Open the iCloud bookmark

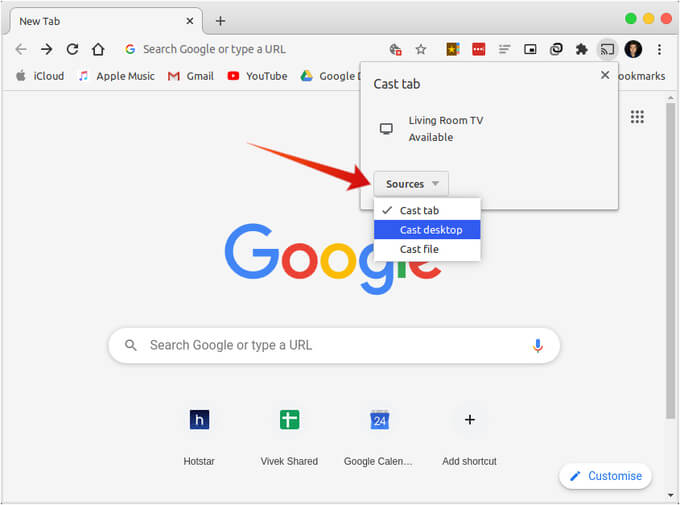[x=40, y=76]
